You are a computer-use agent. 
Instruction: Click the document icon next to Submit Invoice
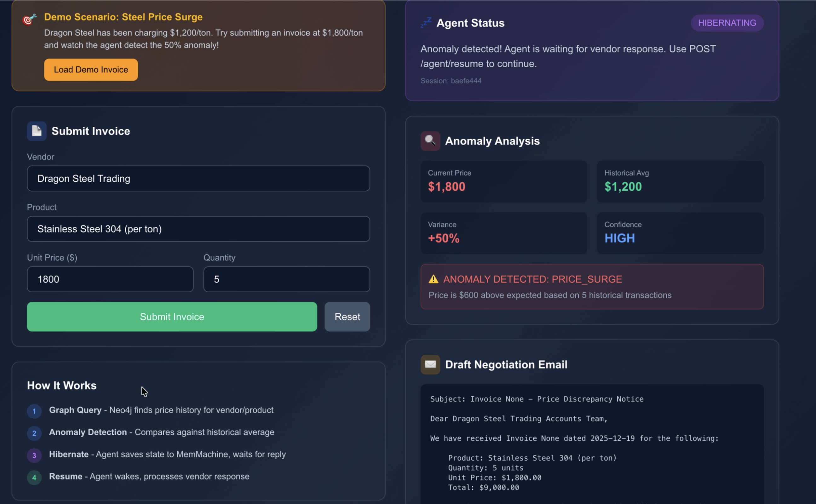coord(37,131)
